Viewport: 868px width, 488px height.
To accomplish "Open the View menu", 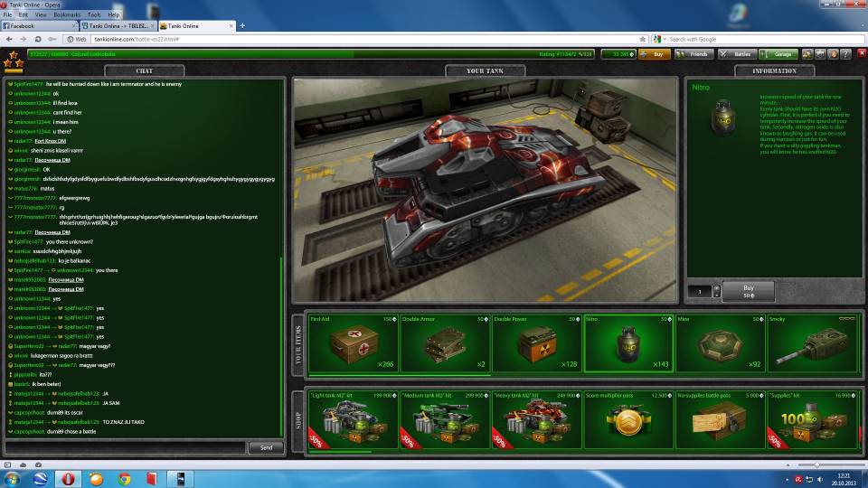I will tap(41, 15).
